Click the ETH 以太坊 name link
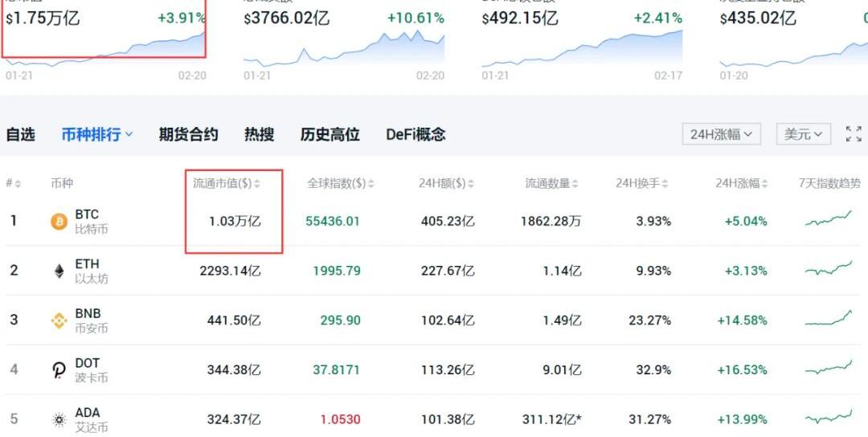The width and height of the screenshot is (868, 437). coord(90,271)
